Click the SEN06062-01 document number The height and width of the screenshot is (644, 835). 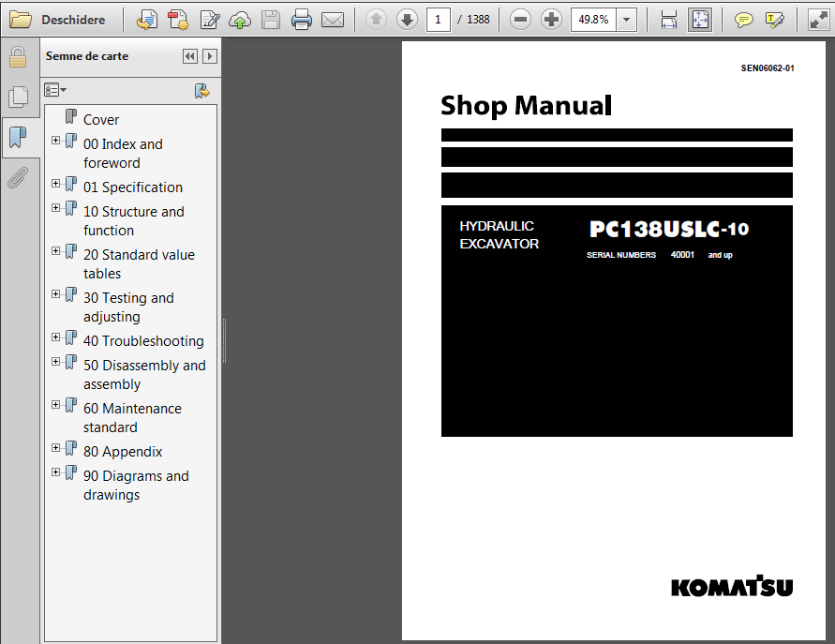click(x=768, y=68)
